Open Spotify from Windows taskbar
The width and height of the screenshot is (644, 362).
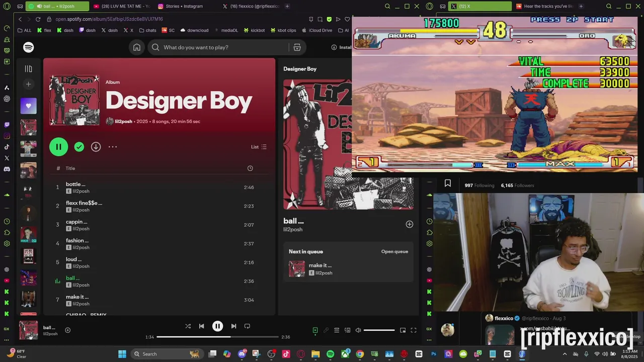click(x=330, y=354)
